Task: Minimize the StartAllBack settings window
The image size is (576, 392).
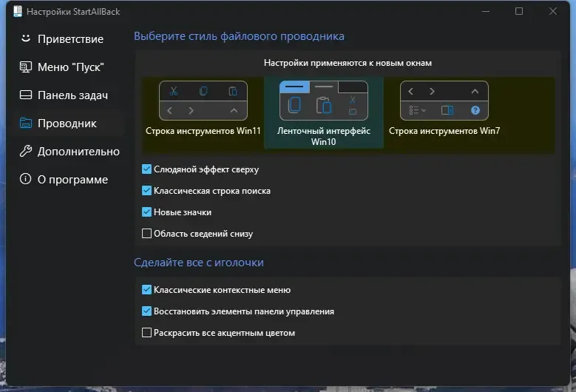Action: (x=486, y=11)
